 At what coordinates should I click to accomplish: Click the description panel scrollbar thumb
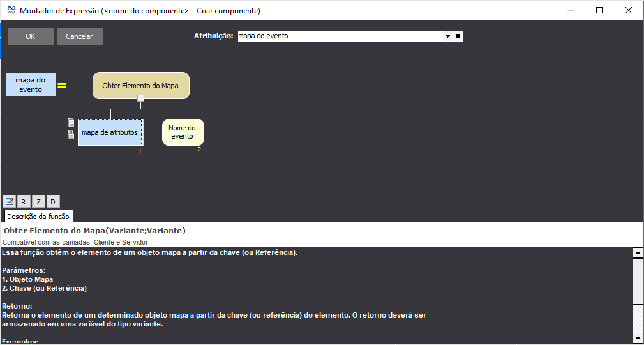click(x=638, y=281)
